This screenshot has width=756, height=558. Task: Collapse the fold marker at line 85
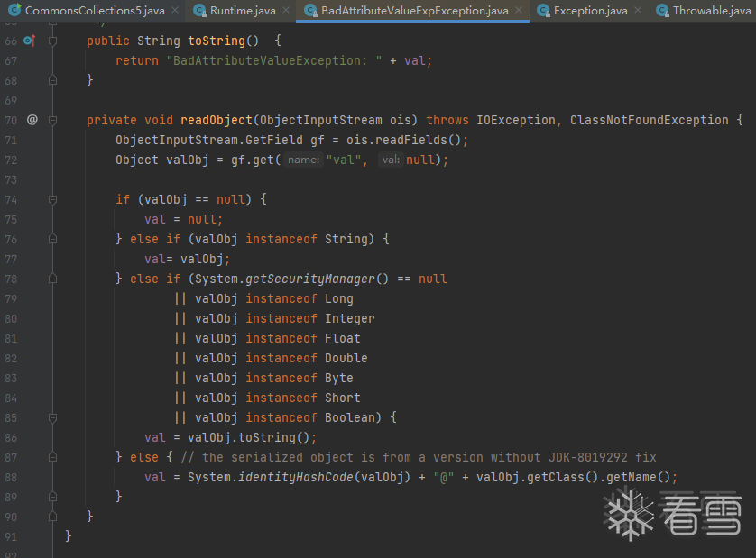[53, 417]
